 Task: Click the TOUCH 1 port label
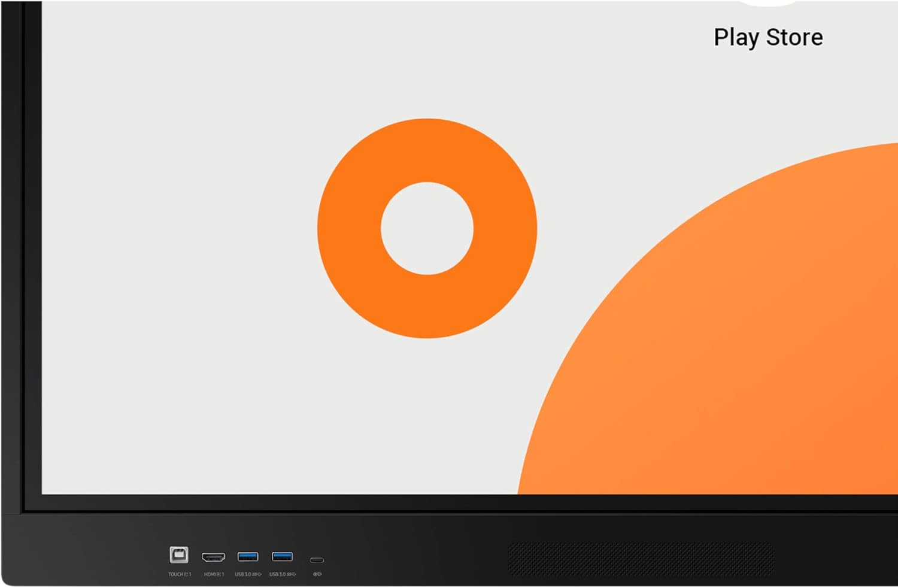179,574
